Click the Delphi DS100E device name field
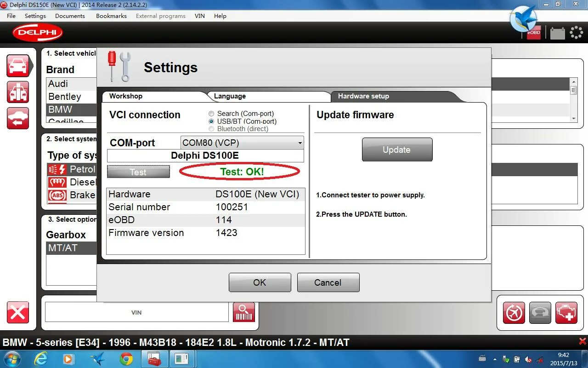The image size is (588, 368). pyautogui.click(x=205, y=155)
